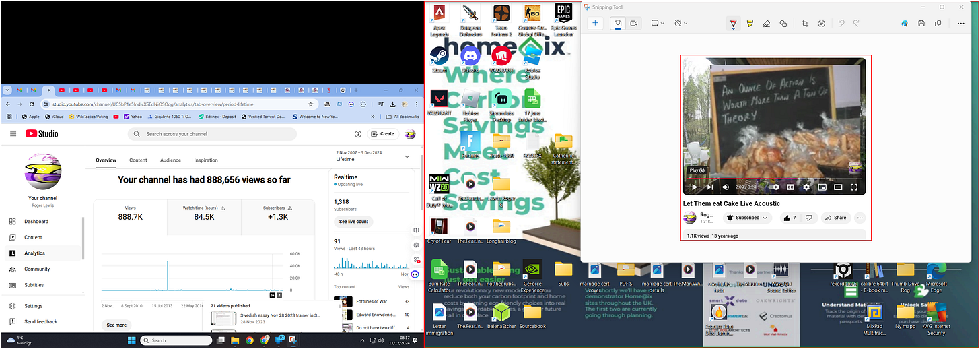The image size is (980, 349).
Task: Open the Epic Games Launcher desktop icon
Action: pyautogui.click(x=564, y=20)
